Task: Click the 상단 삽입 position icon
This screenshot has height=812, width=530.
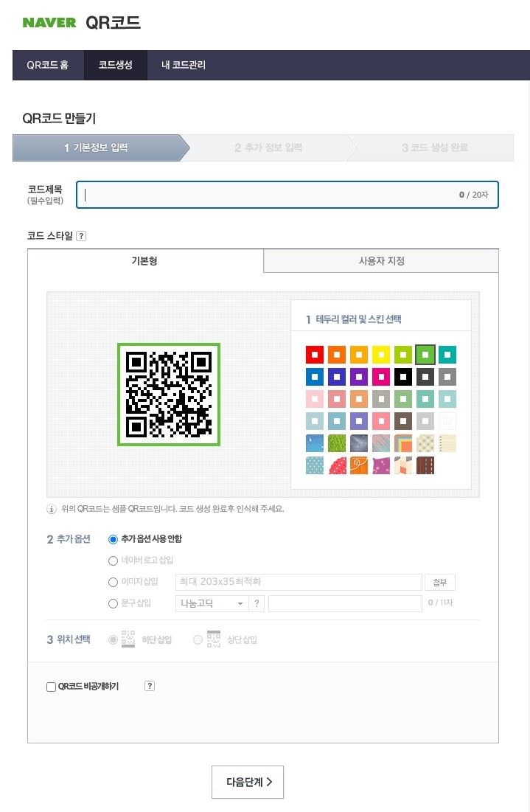Action: click(x=213, y=639)
